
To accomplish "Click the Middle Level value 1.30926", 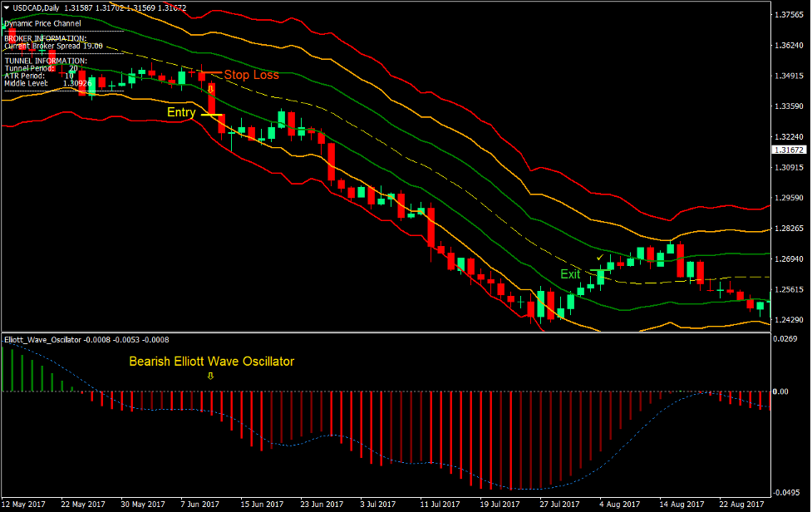I will [x=76, y=83].
